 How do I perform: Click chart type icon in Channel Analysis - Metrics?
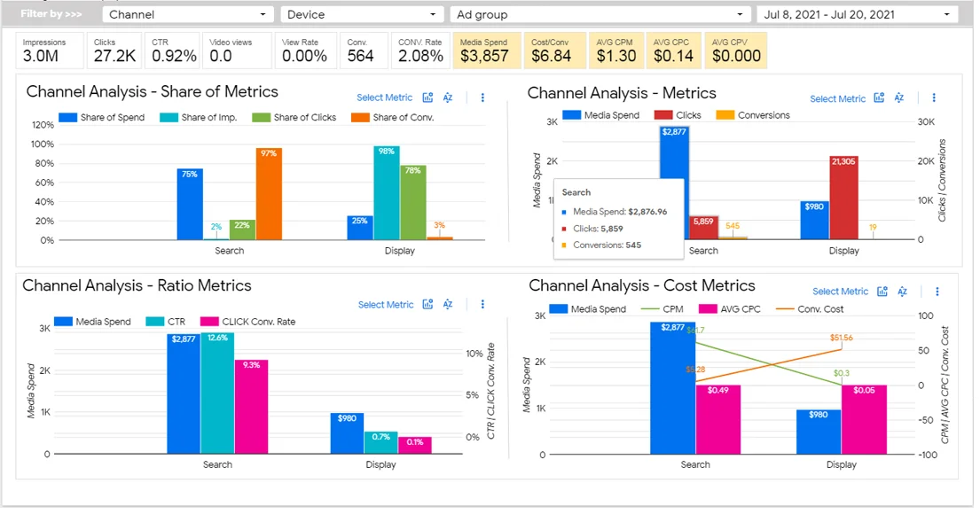coord(880,98)
